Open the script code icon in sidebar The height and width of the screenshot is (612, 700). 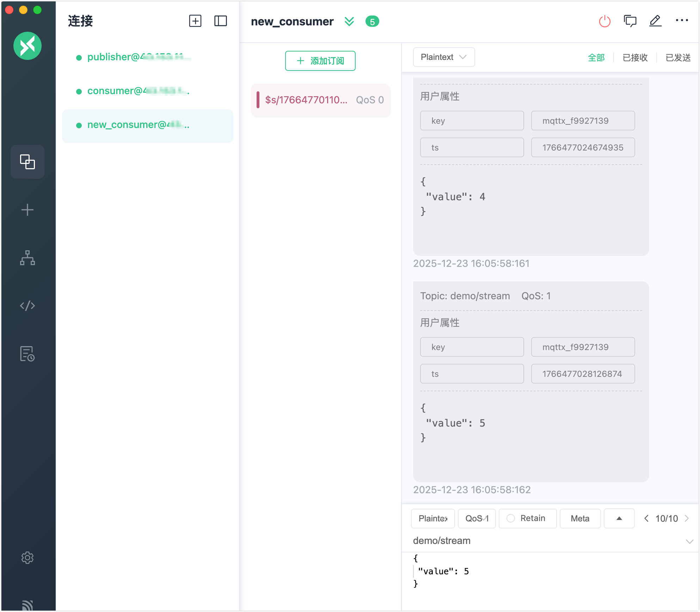(x=27, y=306)
